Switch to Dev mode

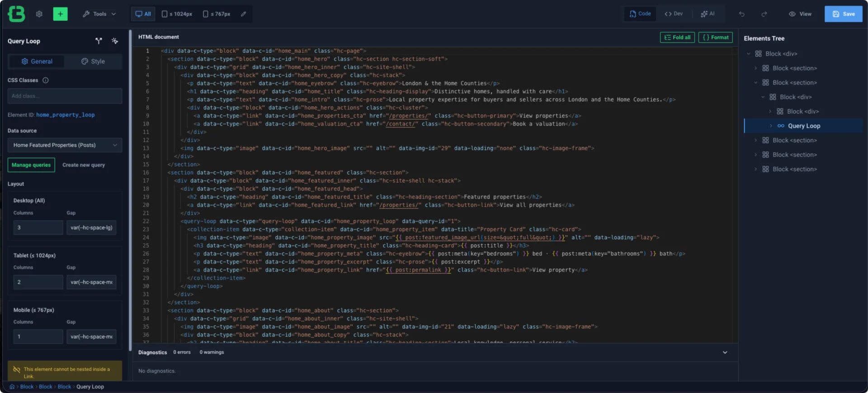pos(674,14)
